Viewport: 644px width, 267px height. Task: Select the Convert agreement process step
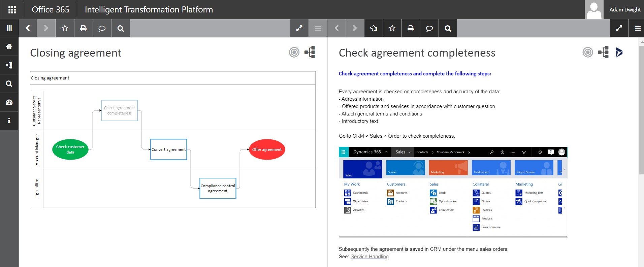click(x=168, y=149)
